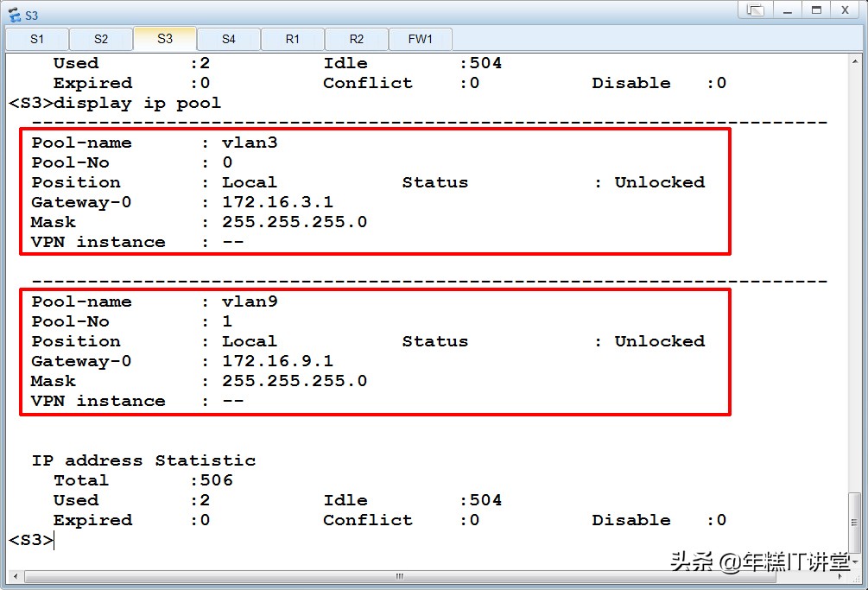
Task: Switch to the S2 tab
Action: [x=101, y=39]
